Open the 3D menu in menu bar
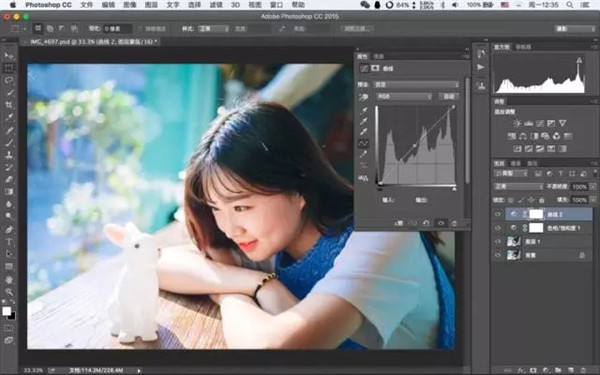Image resolution: width=600 pixels, height=375 pixels. 235,5
